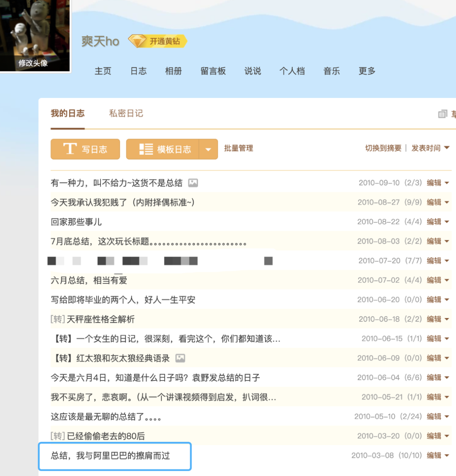Edit the 2010-06-15 post
The width and height of the screenshot is (456, 476).
coord(434,338)
